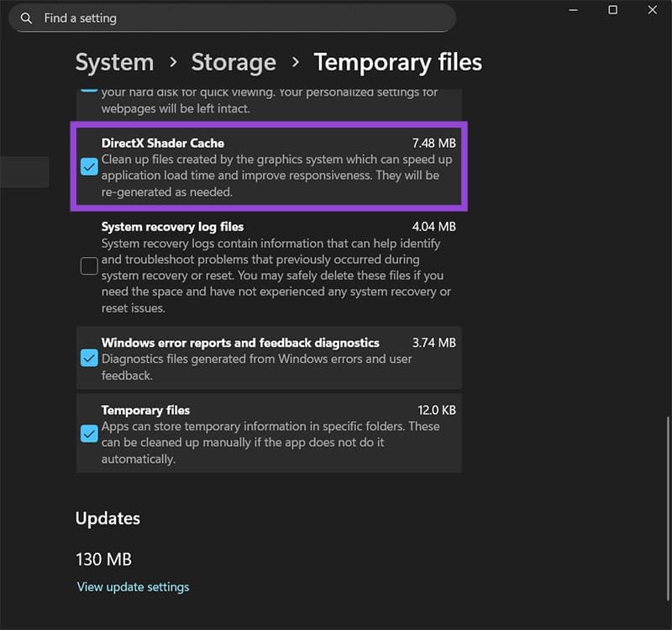672x630 pixels.
Task: Open the 'View update settings' link
Action: point(133,587)
